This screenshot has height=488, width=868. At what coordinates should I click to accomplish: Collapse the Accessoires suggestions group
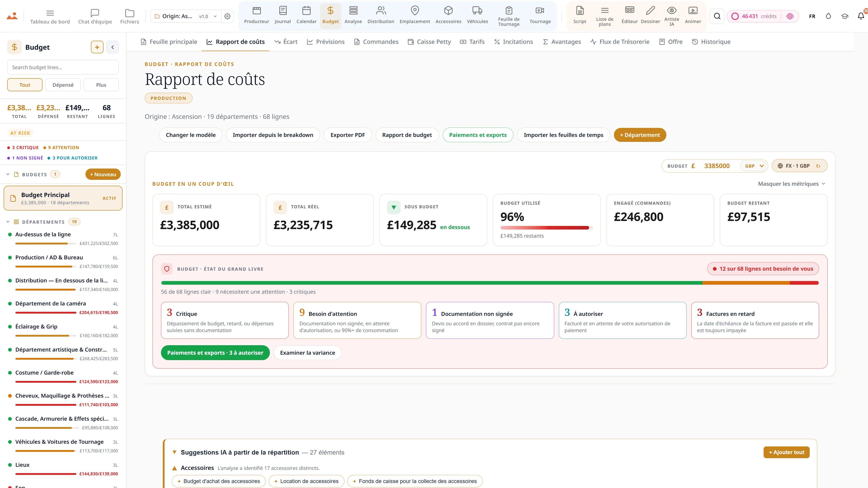coord(174,468)
